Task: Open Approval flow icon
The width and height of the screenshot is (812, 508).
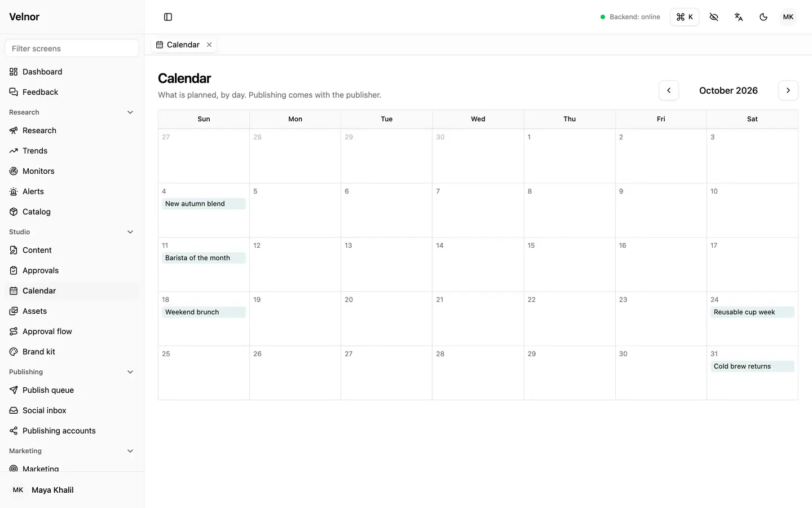Action: [x=14, y=331]
